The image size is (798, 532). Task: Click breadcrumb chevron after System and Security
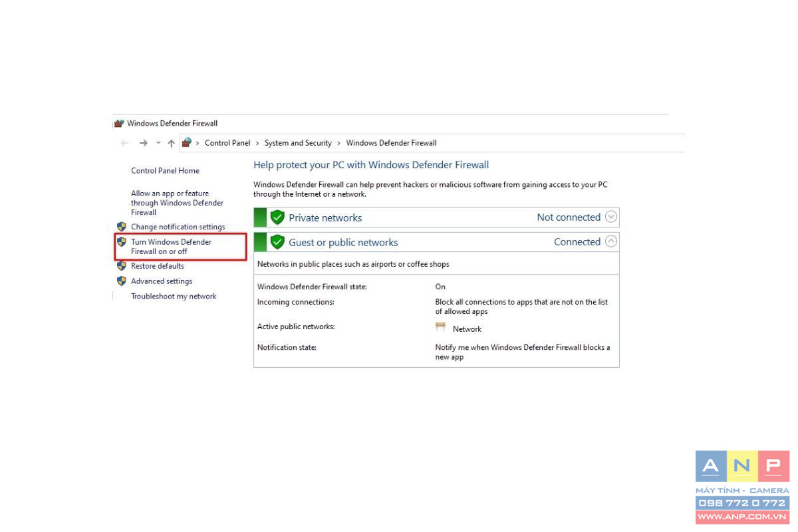click(339, 143)
